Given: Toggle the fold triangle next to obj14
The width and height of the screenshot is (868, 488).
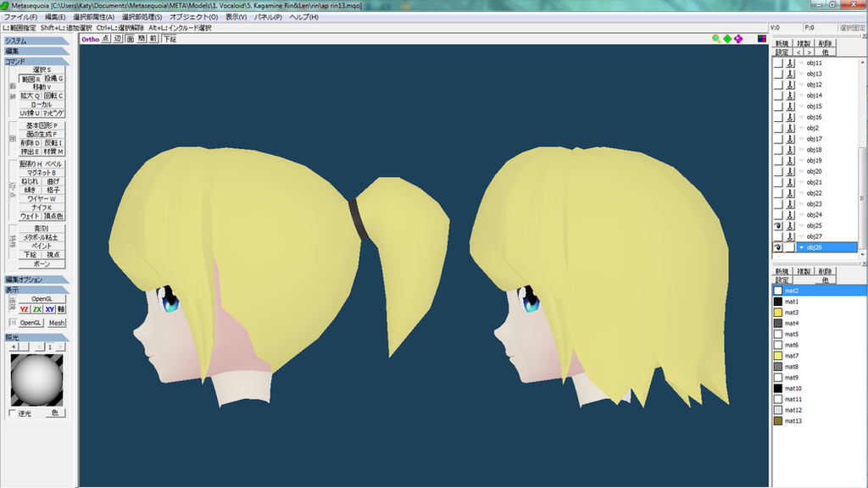Looking at the screenshot, I should (x=801, y=95).
